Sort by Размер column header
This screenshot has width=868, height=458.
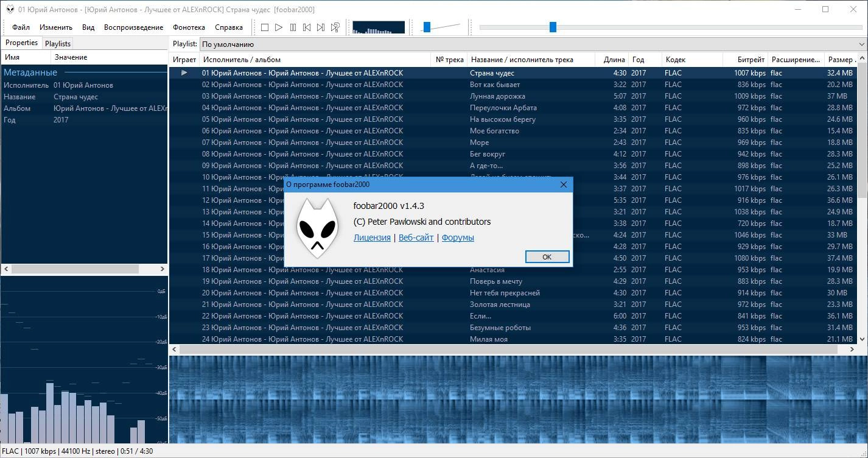click(x=841, y=59)
